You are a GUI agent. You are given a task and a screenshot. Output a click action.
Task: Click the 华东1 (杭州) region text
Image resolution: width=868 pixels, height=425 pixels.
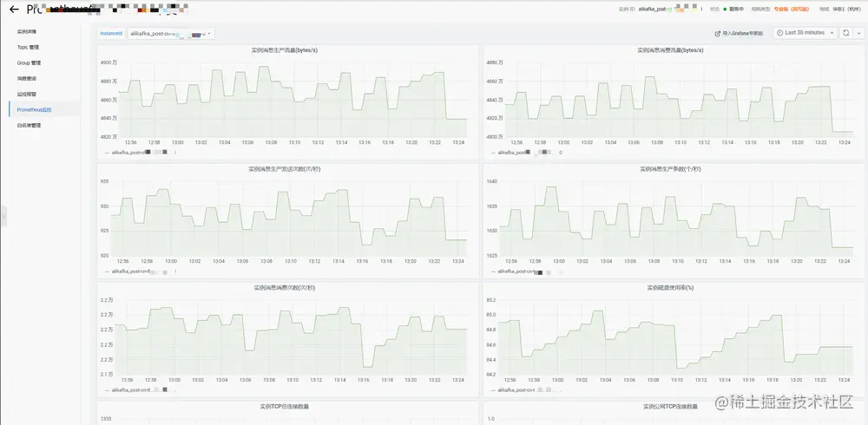849,10
